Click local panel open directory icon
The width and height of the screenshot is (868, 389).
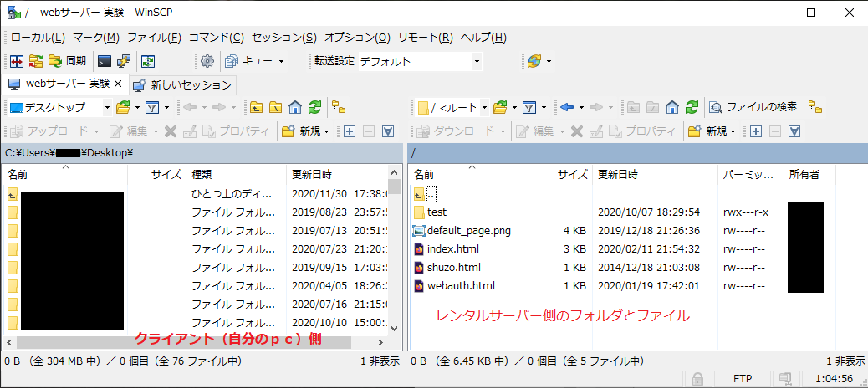pyautogui.click(x=122, y=107)
